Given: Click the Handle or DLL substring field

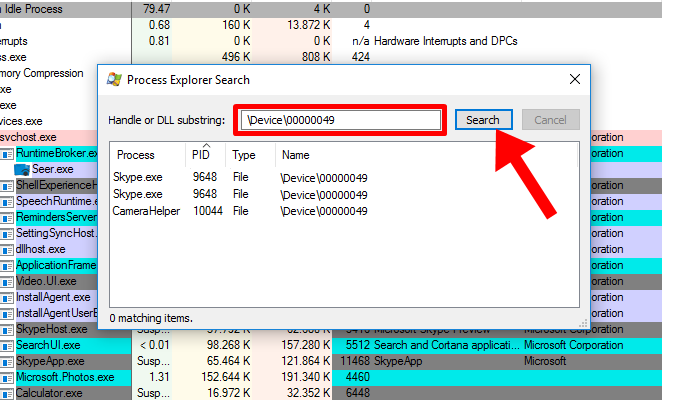Looking at the screenshot, I should [340, 120].
